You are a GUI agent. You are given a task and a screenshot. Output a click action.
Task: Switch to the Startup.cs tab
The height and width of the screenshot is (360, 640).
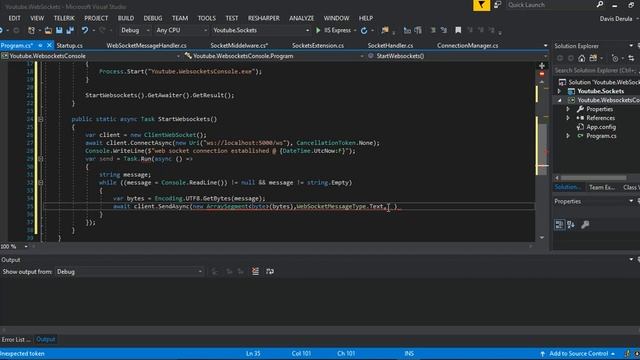tap(69, 45)
